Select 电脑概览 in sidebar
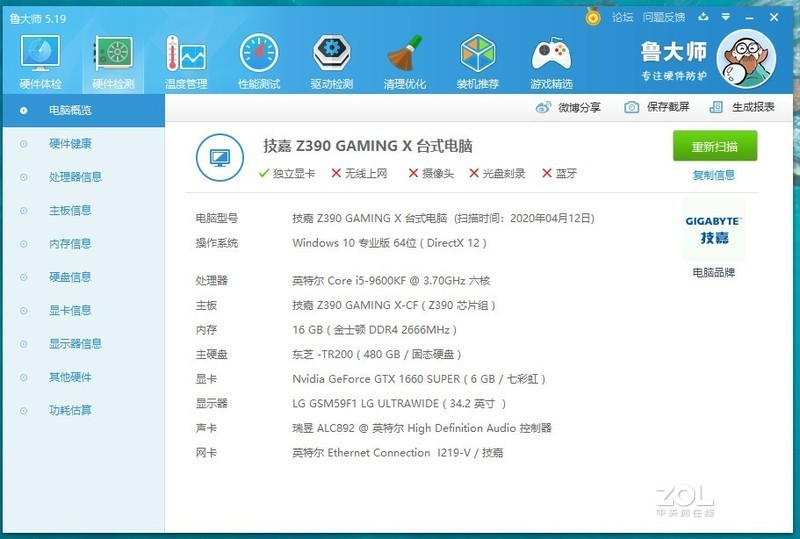Image resolution: width=800 pixels, height=539 pixels. (84, 110)
